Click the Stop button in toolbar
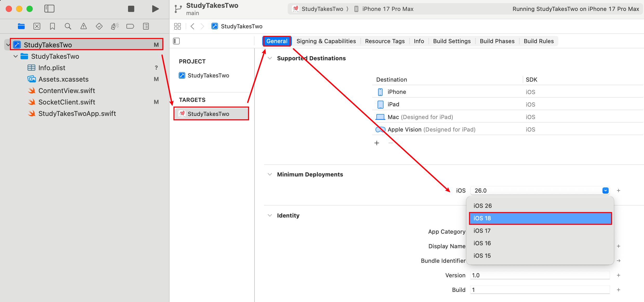 [x=131, y=9]
